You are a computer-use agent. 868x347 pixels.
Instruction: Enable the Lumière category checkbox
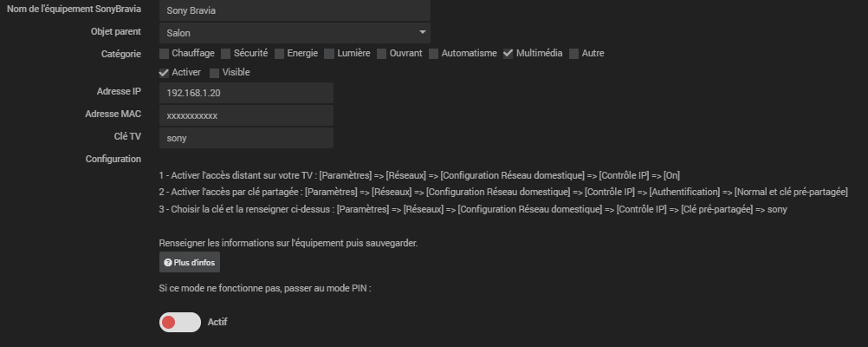click(x=329, y=54)
